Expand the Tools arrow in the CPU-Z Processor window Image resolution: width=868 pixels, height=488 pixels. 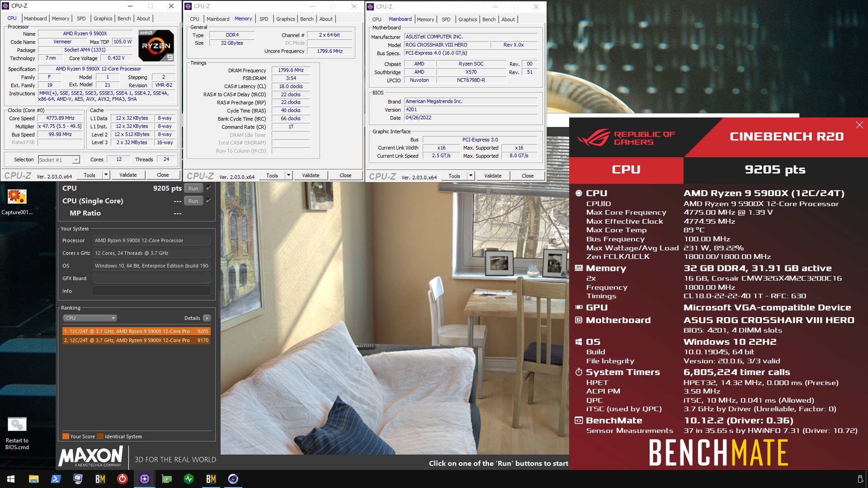pos(106,175)
